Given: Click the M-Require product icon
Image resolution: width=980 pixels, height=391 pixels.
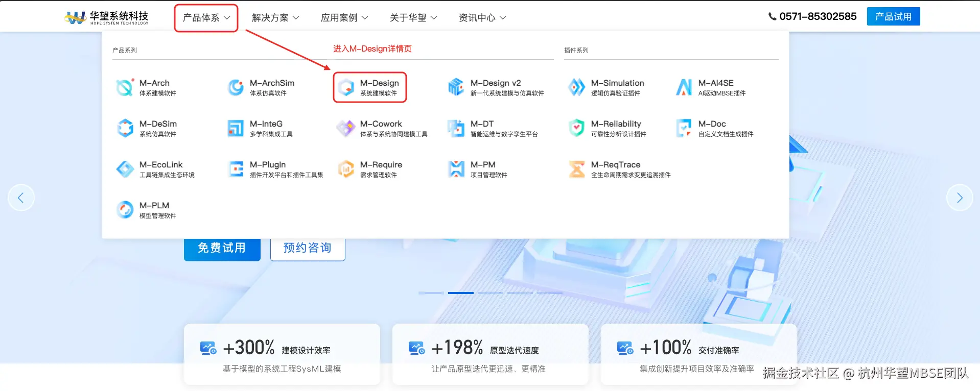Looking at the screenshot, I should (x=346, y=169).
